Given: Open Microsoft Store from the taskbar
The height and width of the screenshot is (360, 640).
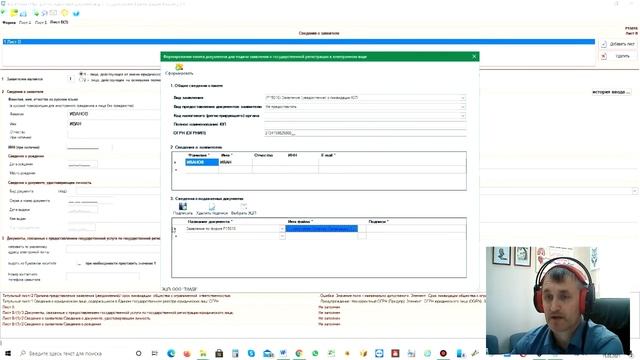Looking at the screenshot, I should (219, 353).
